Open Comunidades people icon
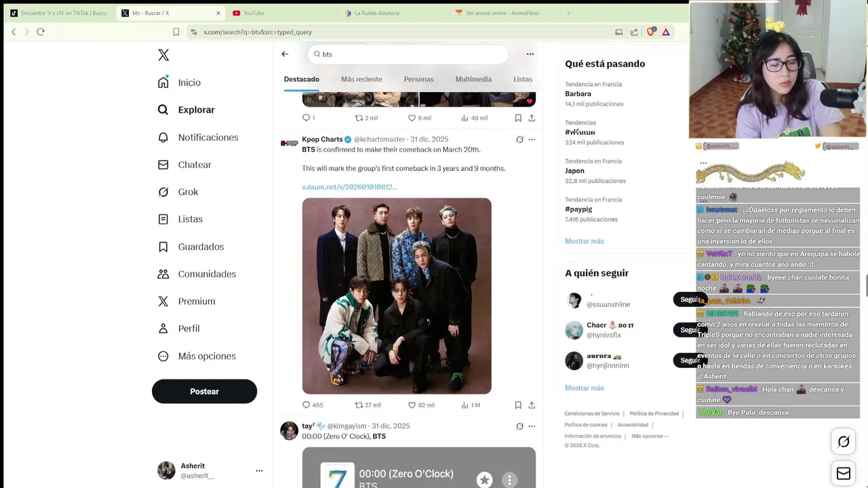 (x=163, y=274)
